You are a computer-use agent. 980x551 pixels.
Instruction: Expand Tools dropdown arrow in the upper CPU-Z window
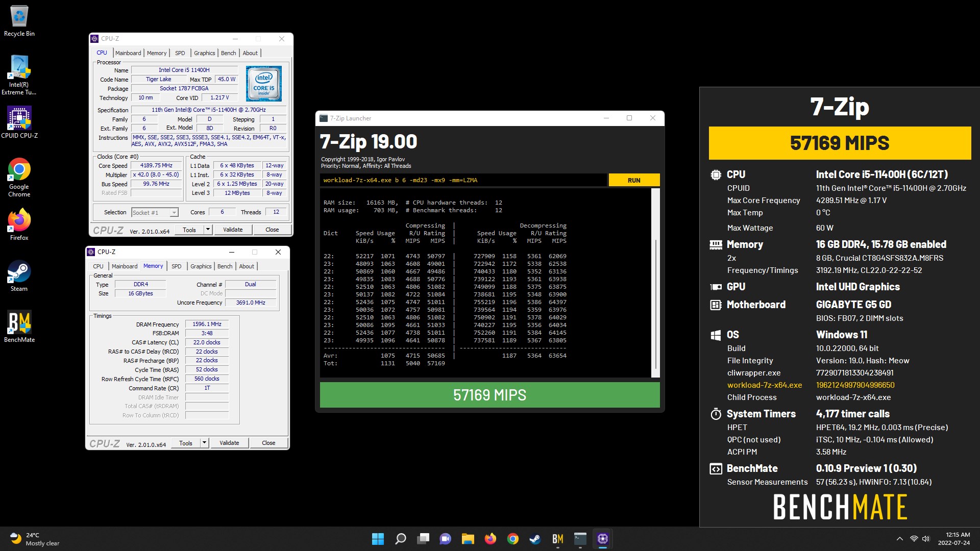[x=208, y=230]
